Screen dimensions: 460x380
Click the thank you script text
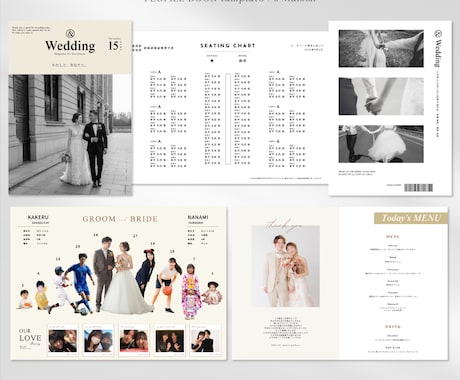pos(284,226)
